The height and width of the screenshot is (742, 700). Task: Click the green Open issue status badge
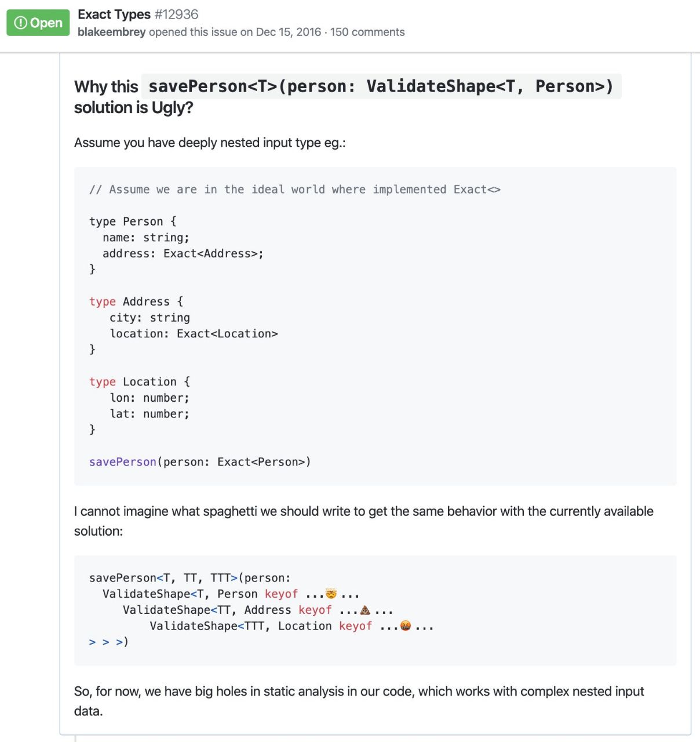38,23
